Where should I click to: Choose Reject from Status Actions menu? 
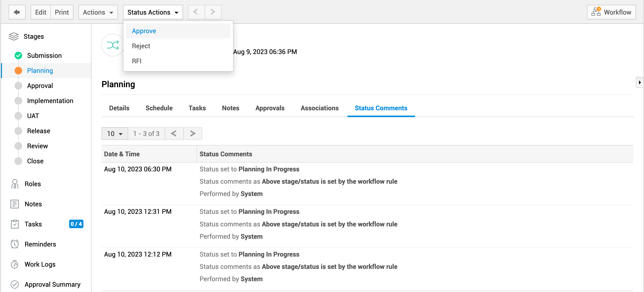click(x=178, y=46)
